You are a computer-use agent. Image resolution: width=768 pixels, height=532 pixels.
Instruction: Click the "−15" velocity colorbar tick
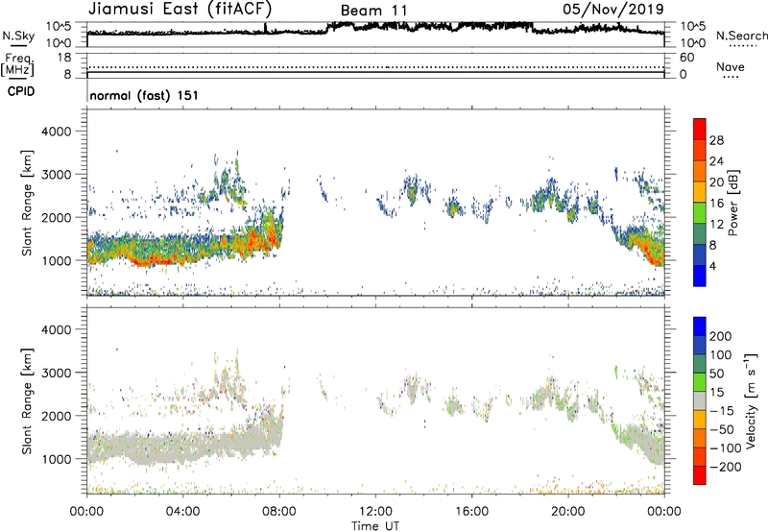click(722, 411)
